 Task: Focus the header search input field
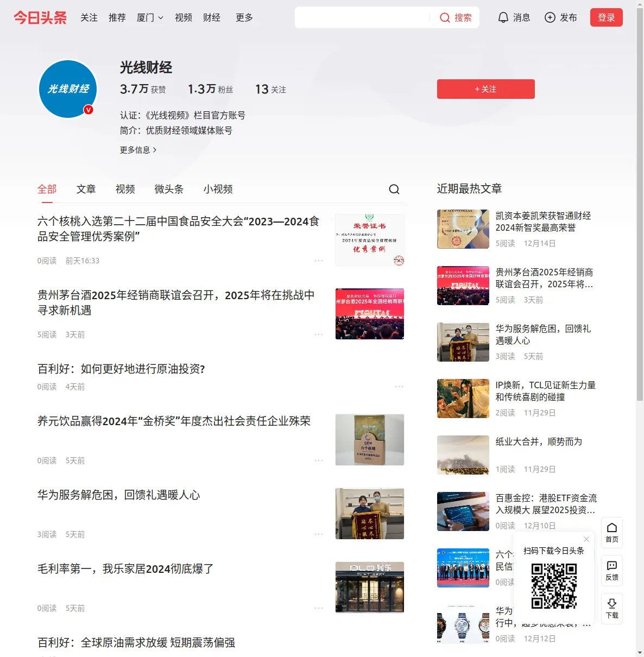click(x=362, y=17)
